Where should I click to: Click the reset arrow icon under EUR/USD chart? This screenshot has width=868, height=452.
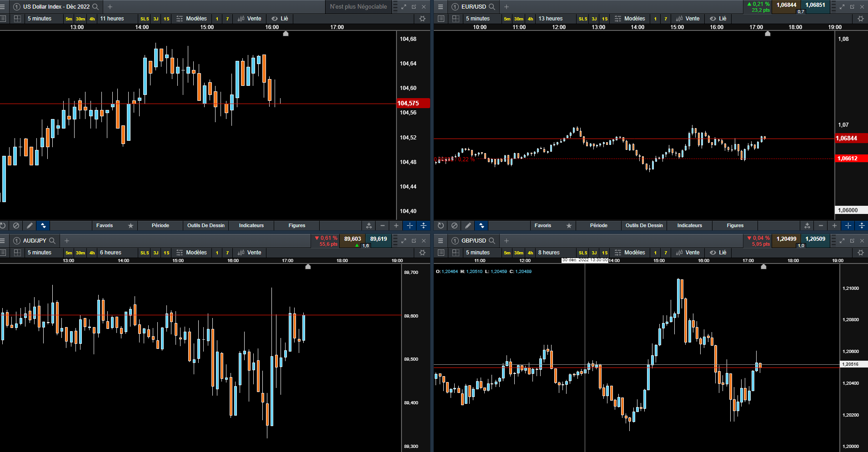[441, 225]
